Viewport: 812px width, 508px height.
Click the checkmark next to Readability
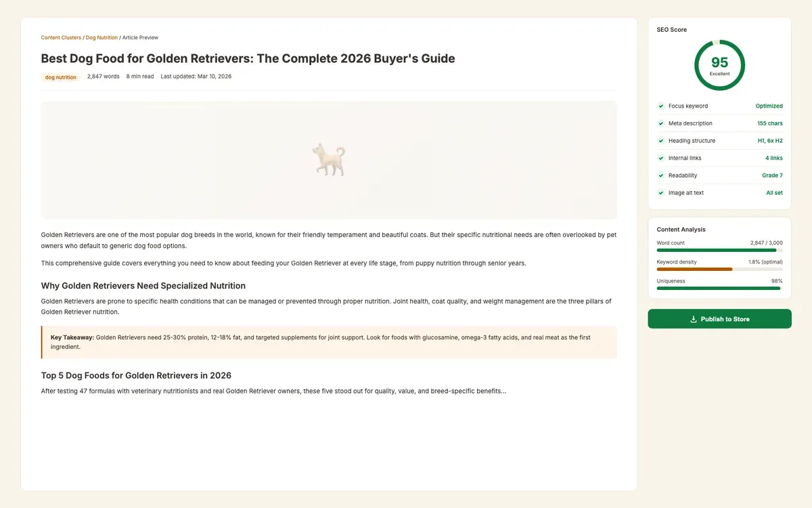click(x=660, y=175)
